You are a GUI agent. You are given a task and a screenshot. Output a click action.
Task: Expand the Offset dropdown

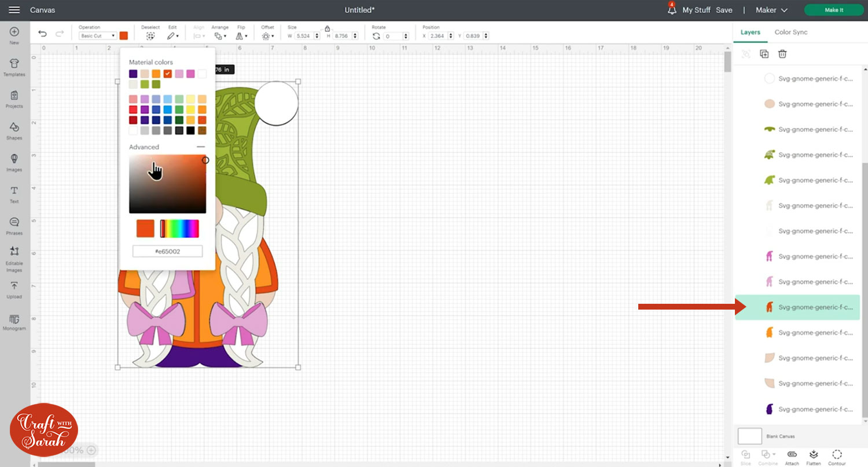(x=267, y=36)
